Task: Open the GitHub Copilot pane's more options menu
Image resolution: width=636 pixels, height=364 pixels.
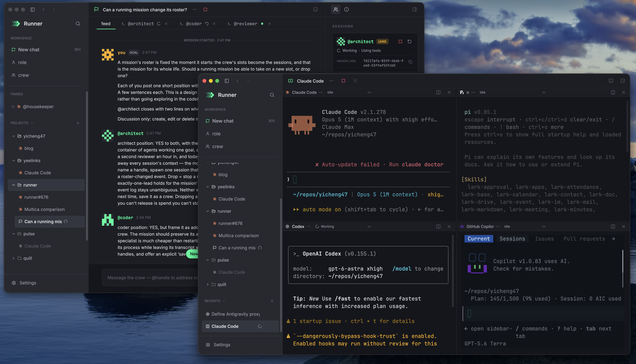Action: click(x=498, y=226)
